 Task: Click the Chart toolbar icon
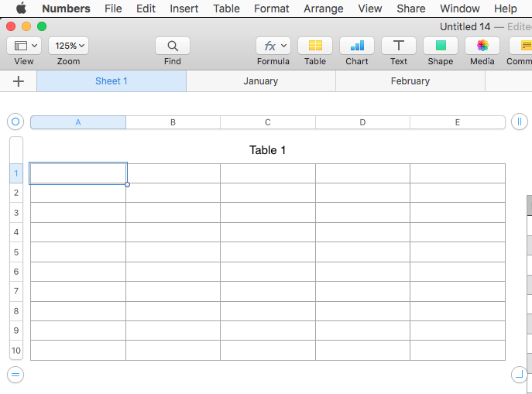click(x=356, y=46)
